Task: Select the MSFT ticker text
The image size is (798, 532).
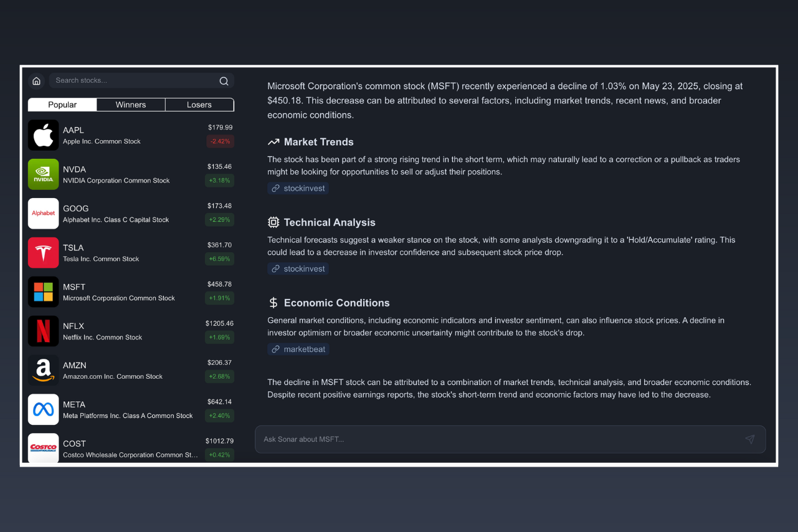Action: click(74, 287)
